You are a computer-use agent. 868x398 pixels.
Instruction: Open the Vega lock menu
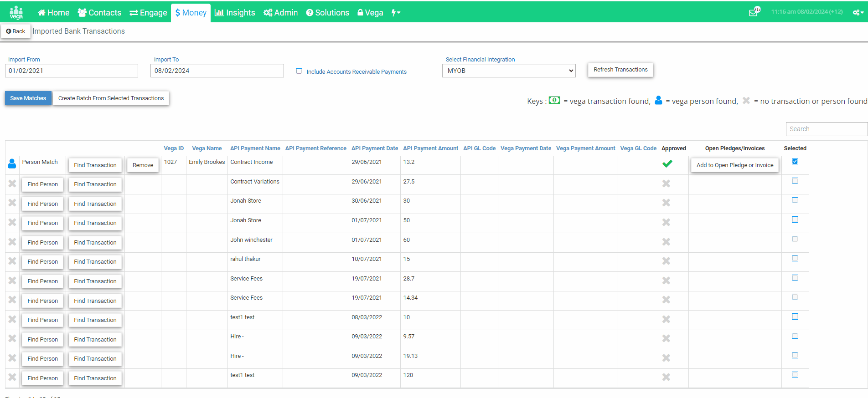coord(370,13)
